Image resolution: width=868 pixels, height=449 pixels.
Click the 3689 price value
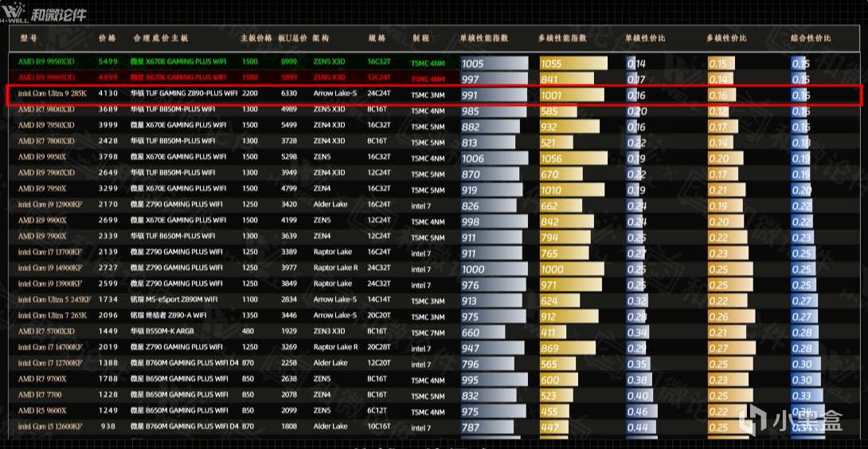pos(108,109)
